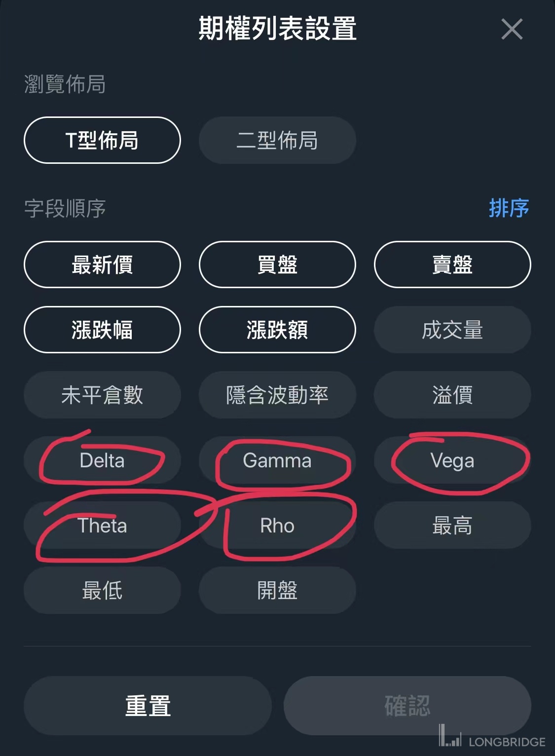Turn on the 溢價 field

click(x=452, y=395)
